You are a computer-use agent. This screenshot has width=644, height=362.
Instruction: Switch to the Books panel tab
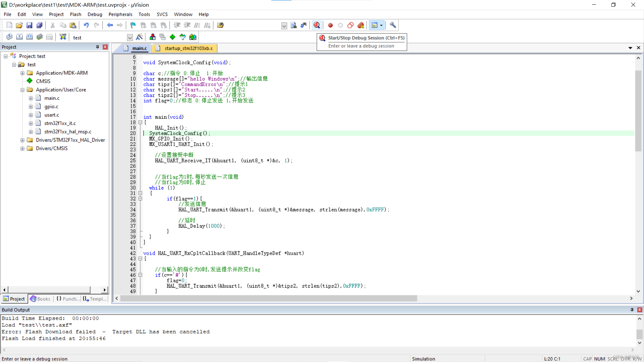coord(40,299)
